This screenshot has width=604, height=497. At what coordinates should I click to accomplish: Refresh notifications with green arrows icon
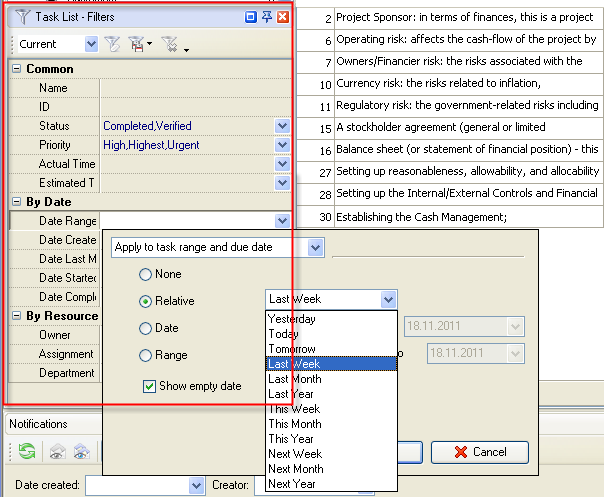coord(27,452)
